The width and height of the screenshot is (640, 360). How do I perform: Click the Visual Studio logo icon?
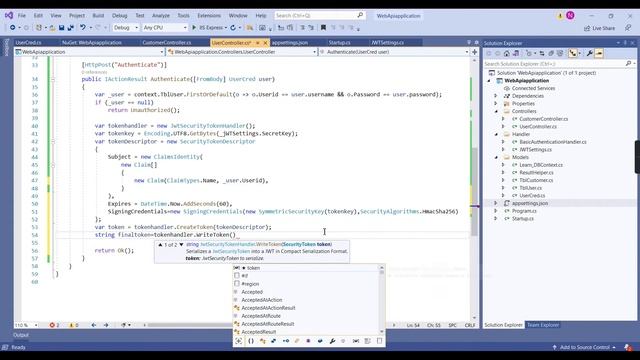(x=9, y=15)
